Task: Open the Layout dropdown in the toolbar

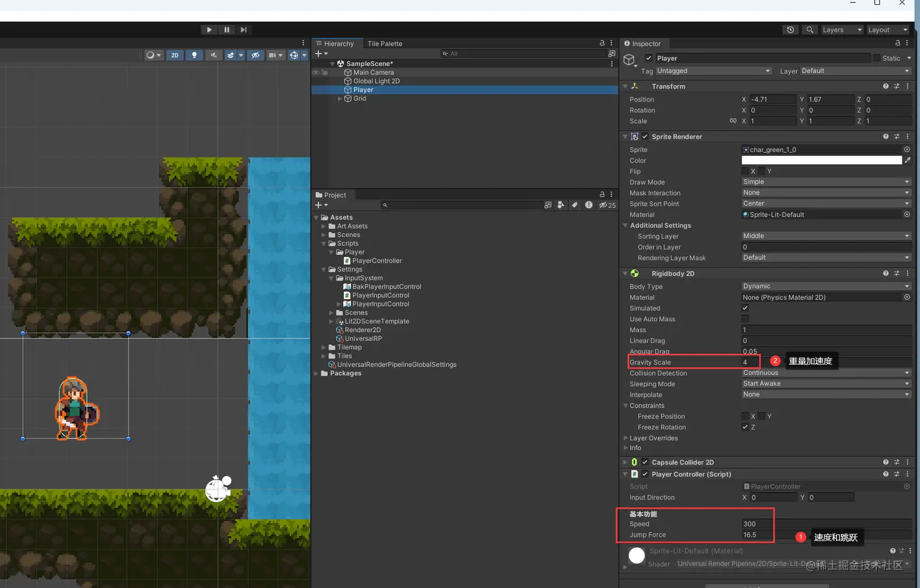Action: [x=888, y=30]
